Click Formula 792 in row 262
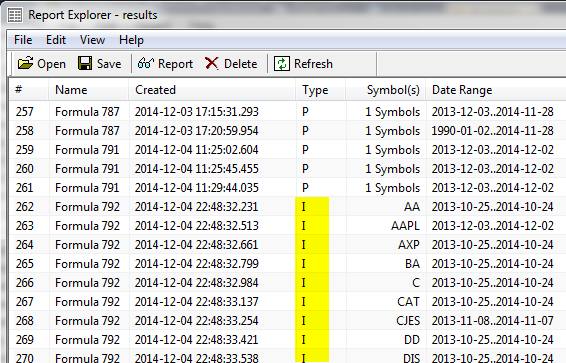566x363 pixels. [87, 207]
